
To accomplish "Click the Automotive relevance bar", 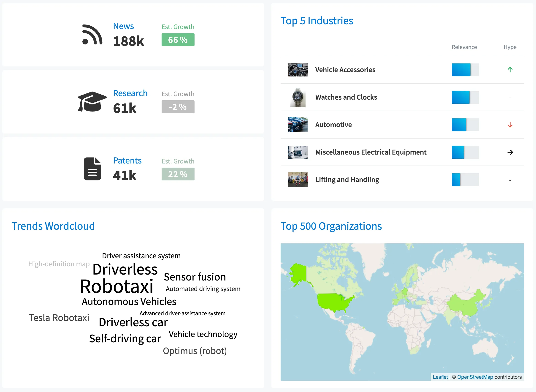I will pos(465,125).
